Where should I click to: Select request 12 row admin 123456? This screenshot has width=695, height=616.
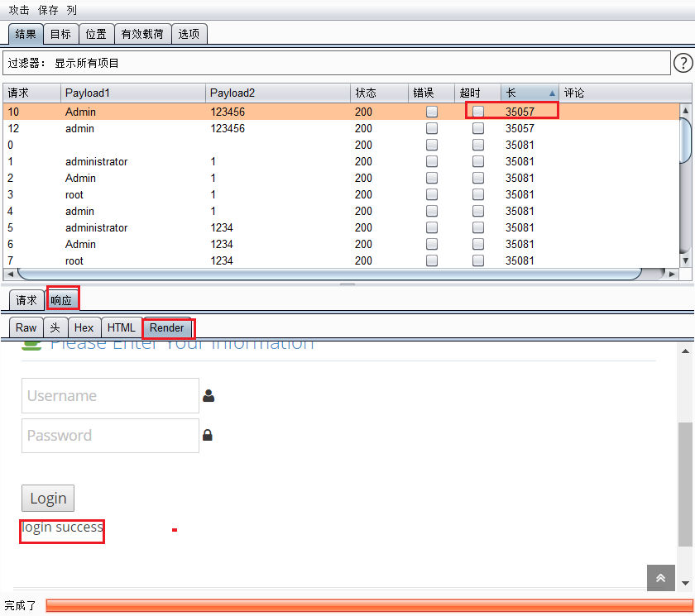pyautogui.click(x=341, y=128)
